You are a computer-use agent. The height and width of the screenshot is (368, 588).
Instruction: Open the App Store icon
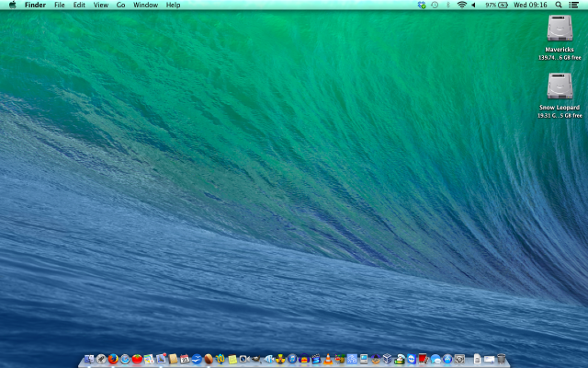447,359
